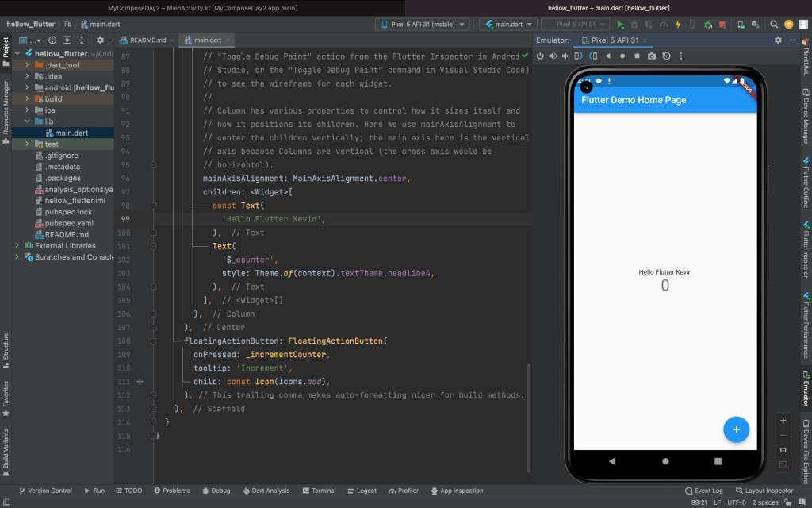Open emulator extended controls three-dot menu
This screenshot has width=812, height=508.
point(681,56)
